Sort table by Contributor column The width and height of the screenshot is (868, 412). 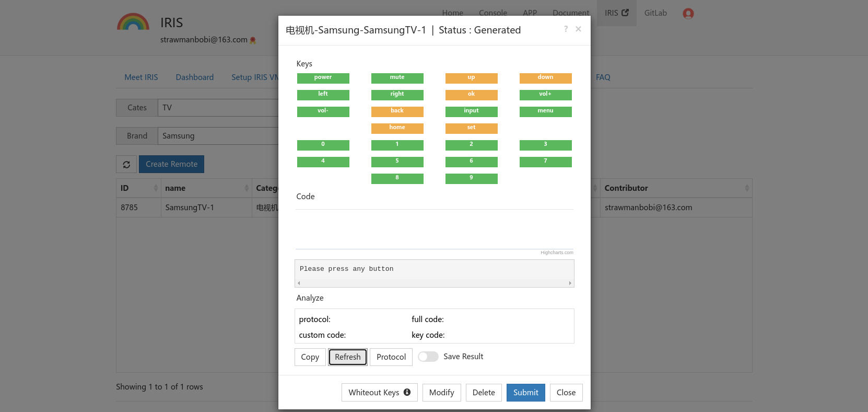point(746,188)
